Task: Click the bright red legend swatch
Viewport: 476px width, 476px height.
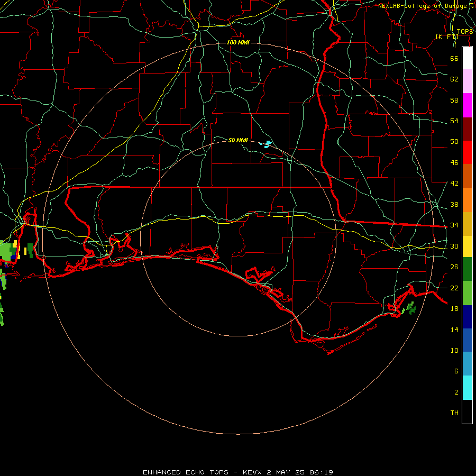Action: [467, 152]
